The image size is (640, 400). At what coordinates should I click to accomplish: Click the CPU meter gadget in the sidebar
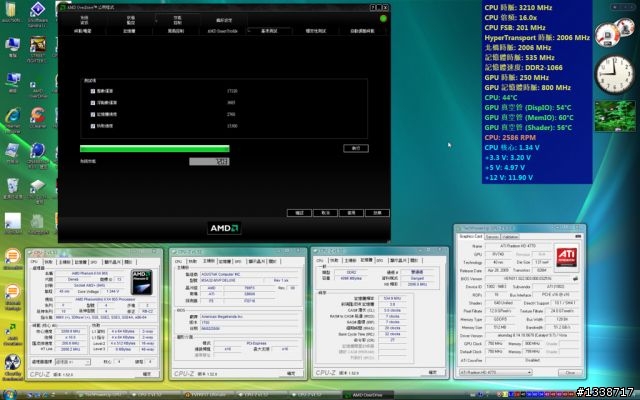[613, 33]
